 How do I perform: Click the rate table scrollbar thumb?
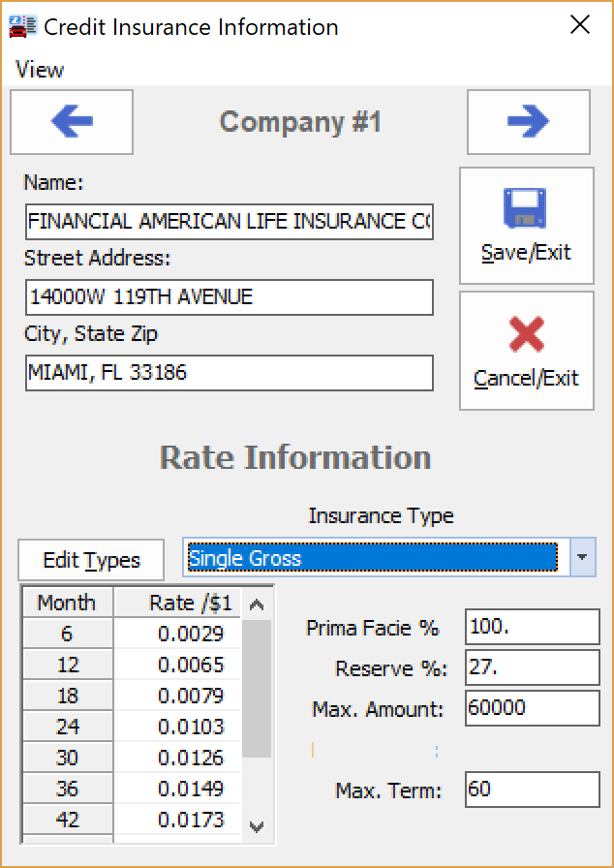point(256,688)
